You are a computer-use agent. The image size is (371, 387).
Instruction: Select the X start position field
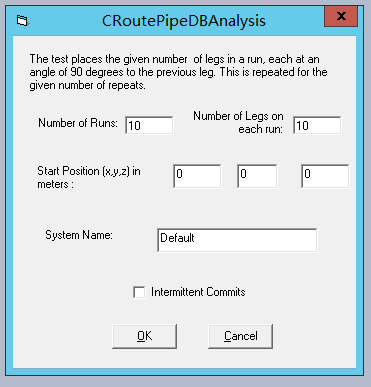[197, 176]
